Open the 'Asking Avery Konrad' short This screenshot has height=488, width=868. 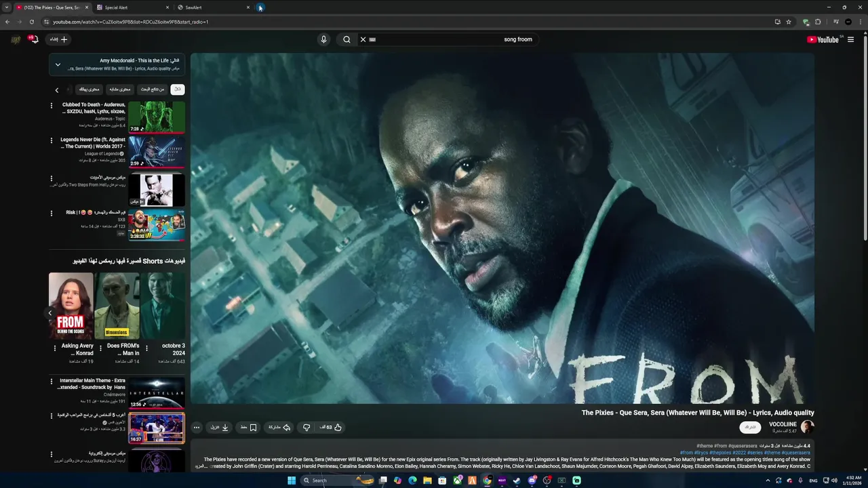(71, 306)
